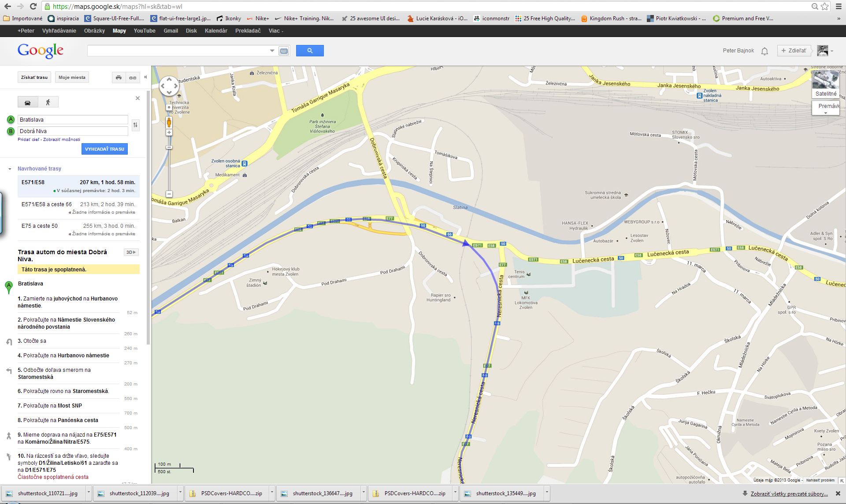
Task: Click map zoom out minus button
Action: 169,194
